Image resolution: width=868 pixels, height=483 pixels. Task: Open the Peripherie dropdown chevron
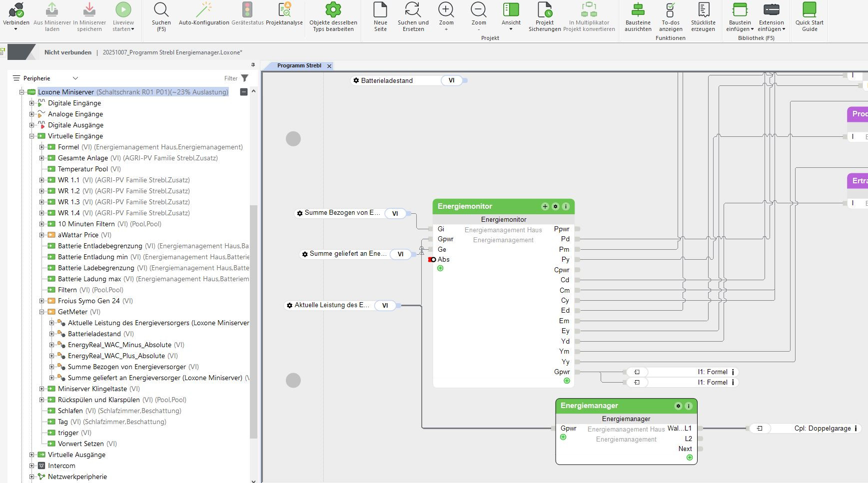75,78
